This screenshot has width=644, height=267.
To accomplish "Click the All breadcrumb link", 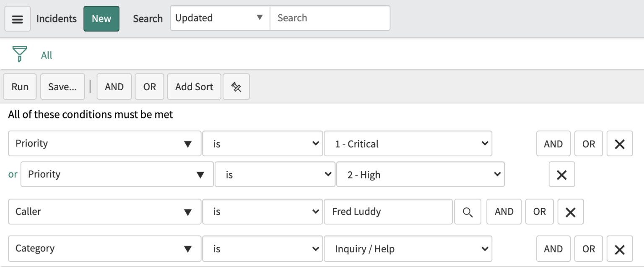I will 46,55.
